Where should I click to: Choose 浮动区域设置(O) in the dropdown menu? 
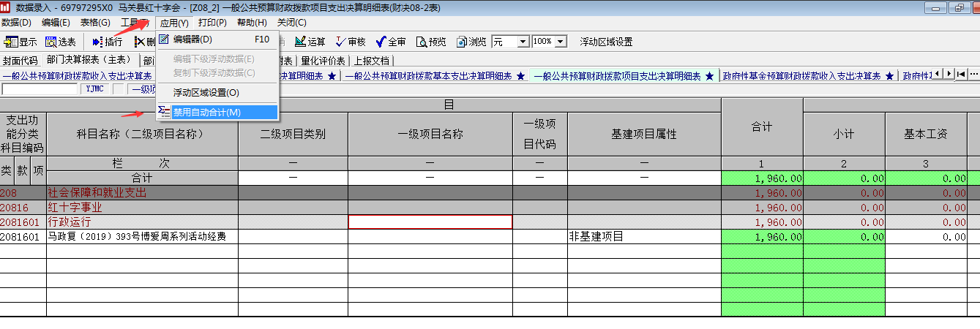[217, 93]
